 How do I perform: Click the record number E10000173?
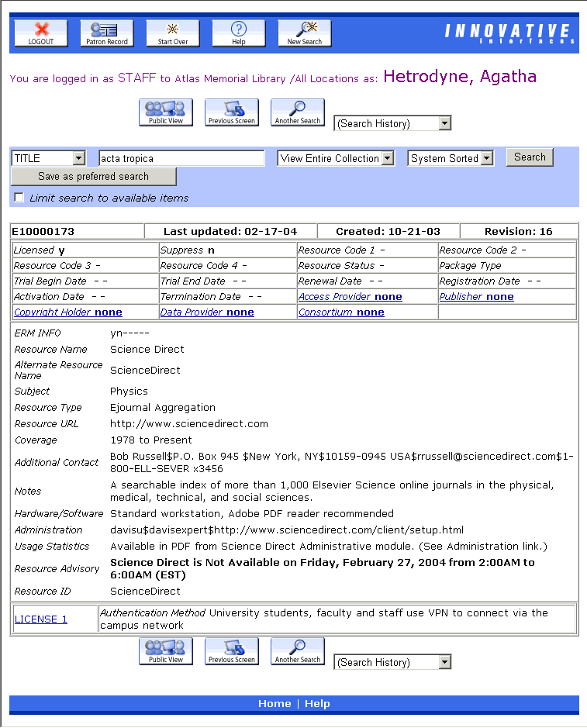tap(43, 231)
